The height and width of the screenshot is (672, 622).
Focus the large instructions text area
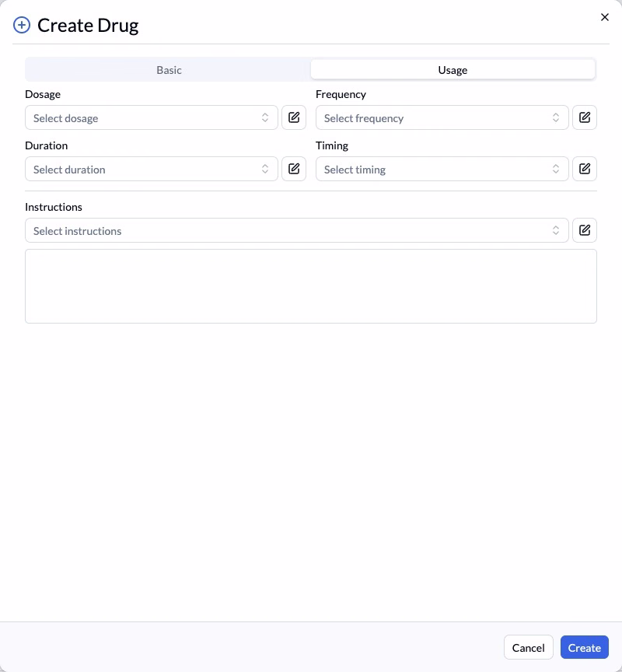click(310, 286)
